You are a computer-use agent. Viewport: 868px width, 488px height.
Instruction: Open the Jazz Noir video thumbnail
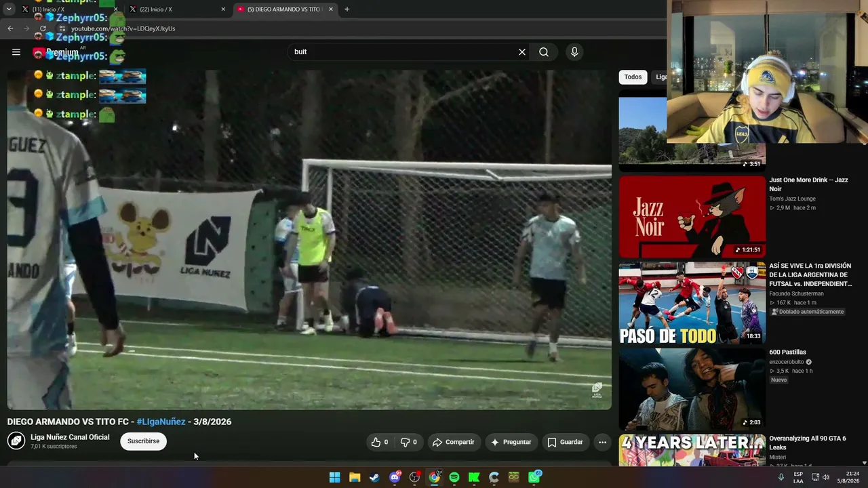pos(692,217)
